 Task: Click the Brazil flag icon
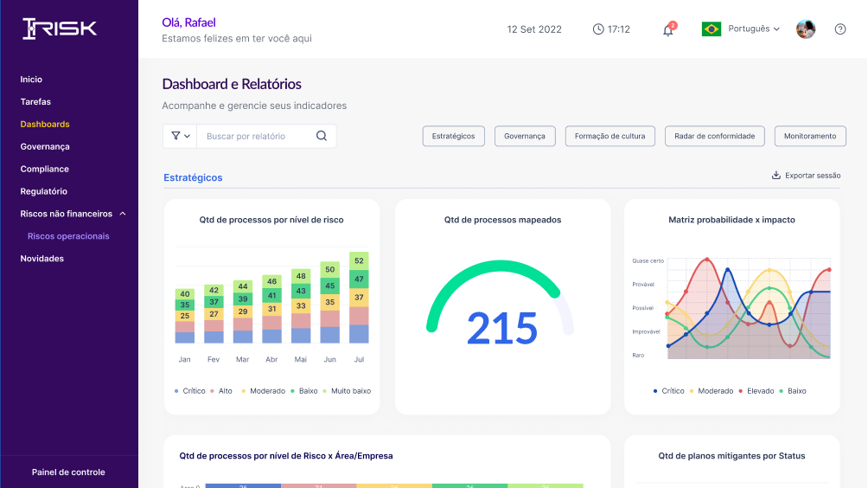coord(711,29)
